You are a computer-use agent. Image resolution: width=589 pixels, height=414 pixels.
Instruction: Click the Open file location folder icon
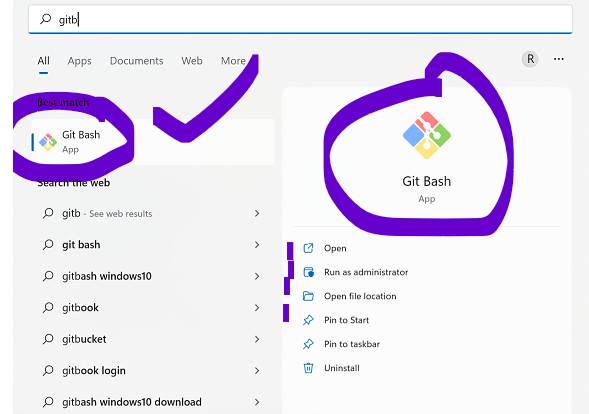[308, 296]
